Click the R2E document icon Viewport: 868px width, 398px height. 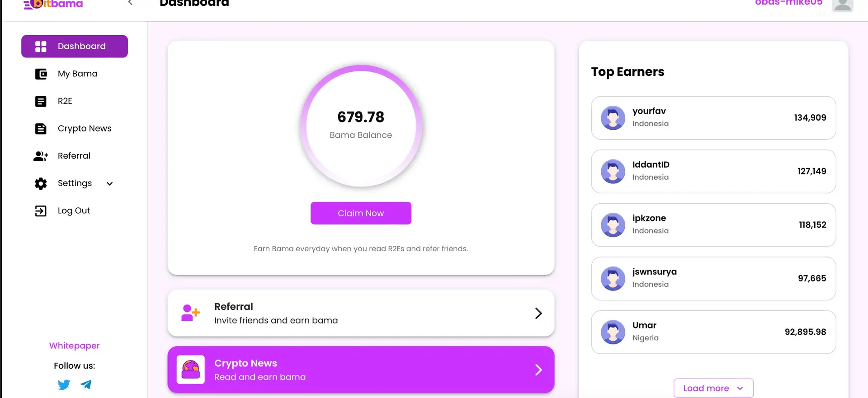pyautogui.click(x=41, y=101)
